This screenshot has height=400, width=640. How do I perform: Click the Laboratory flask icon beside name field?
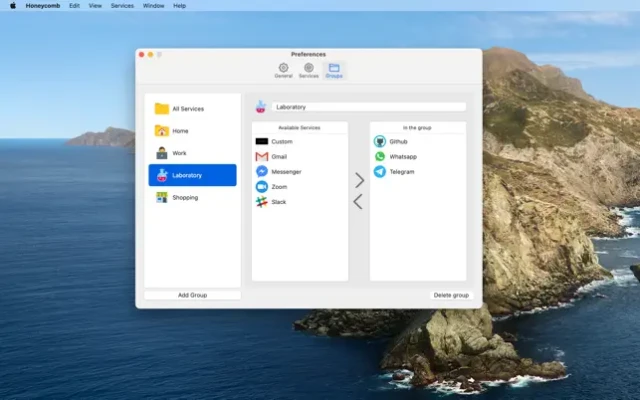click(260, 107)
